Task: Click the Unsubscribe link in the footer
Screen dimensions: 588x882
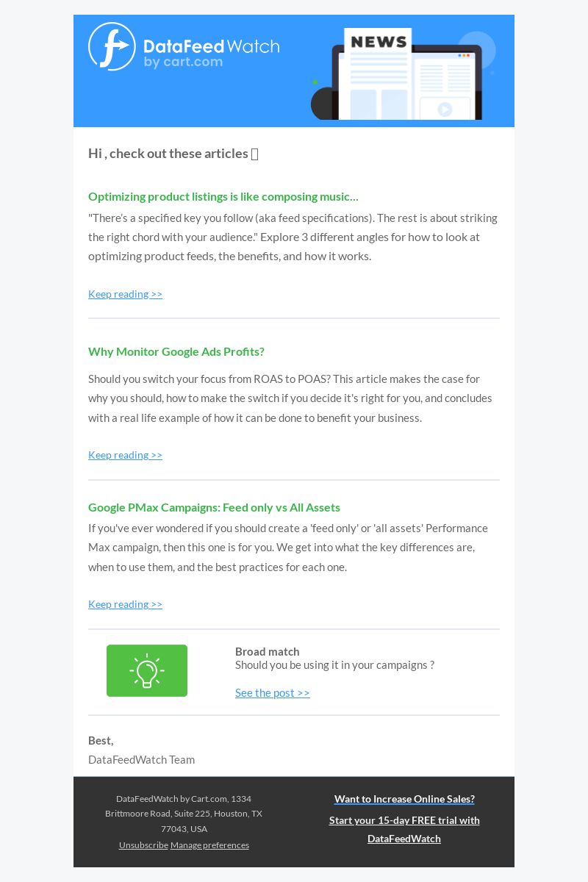Action: coord(143,845)
